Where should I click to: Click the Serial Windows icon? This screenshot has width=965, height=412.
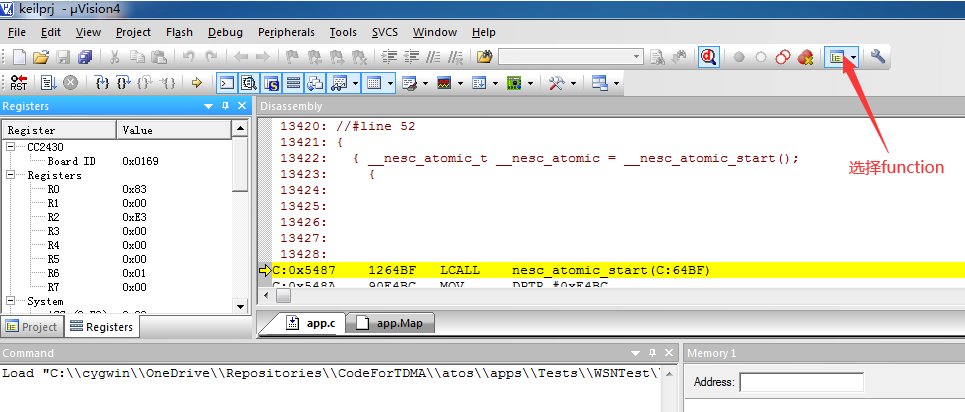(x=409, y=83)
